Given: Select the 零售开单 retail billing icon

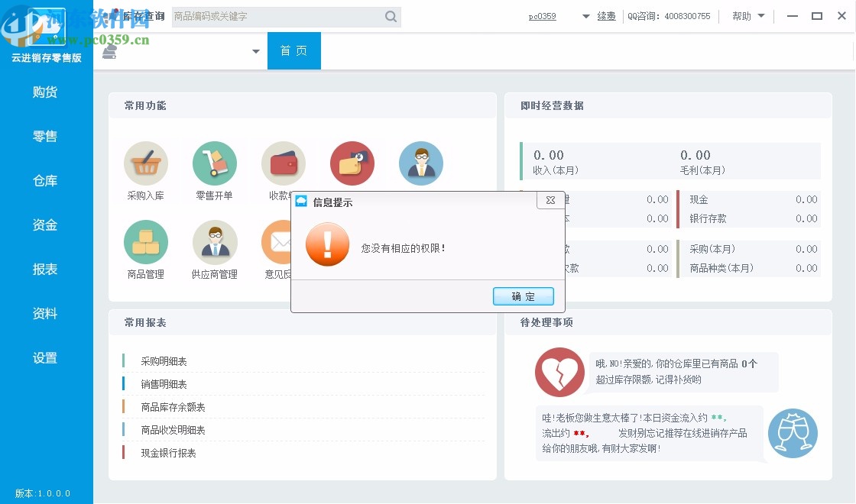Looking at the screenshot, I should coord(215,163).
